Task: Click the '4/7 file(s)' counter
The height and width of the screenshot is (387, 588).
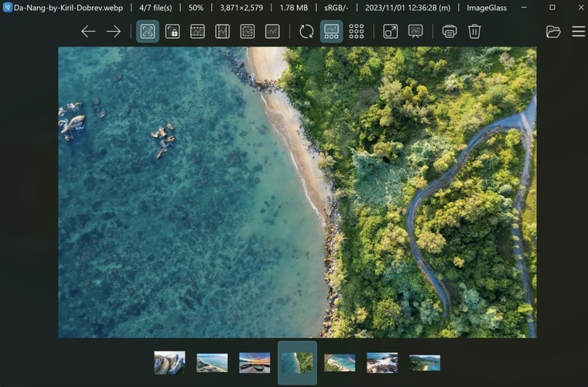Action: [156, 8]
